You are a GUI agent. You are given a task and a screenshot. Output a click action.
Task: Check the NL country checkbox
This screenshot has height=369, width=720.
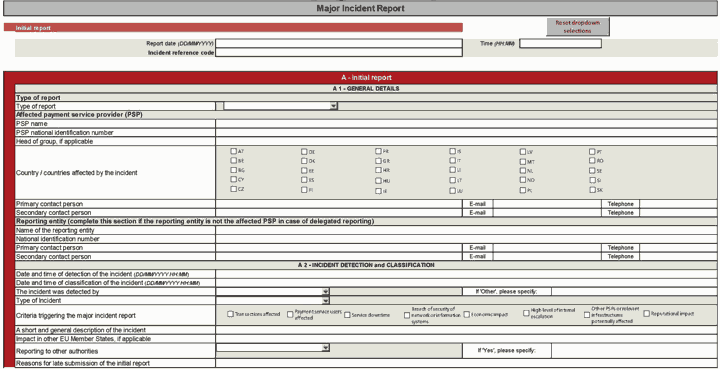(523, 171)
